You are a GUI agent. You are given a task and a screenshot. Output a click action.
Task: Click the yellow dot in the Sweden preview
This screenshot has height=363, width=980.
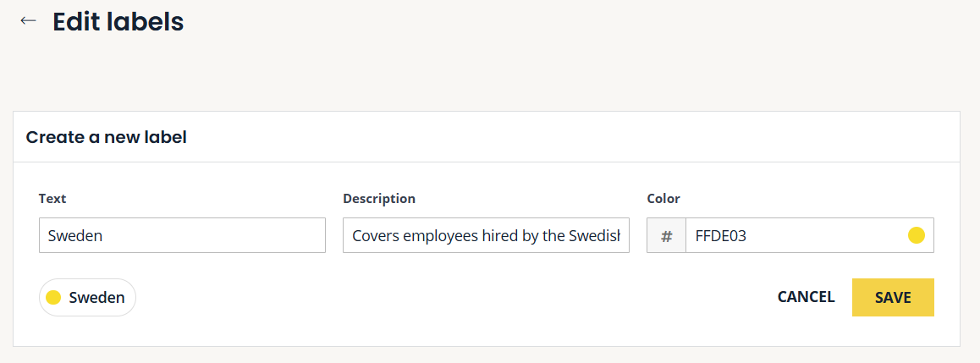pos(53,298)
